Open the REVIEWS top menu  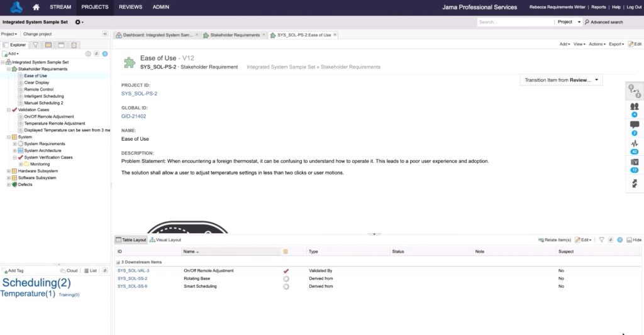[x=130, y=7]
